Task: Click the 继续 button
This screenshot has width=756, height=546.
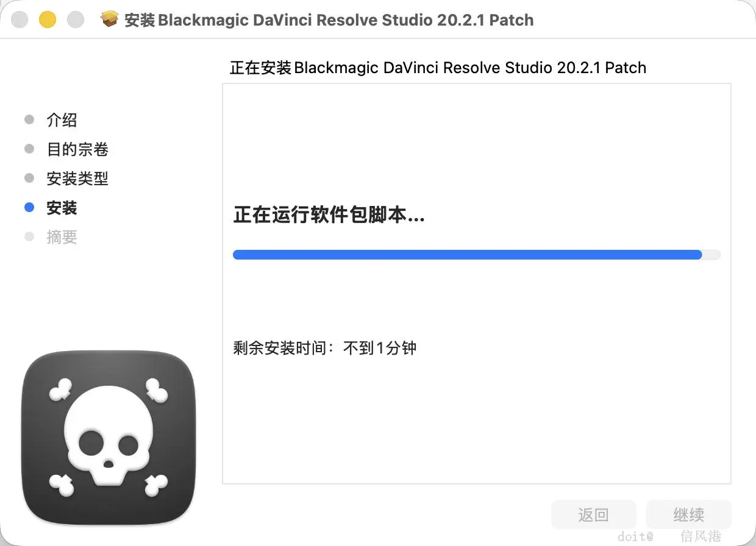Action: 689,515
